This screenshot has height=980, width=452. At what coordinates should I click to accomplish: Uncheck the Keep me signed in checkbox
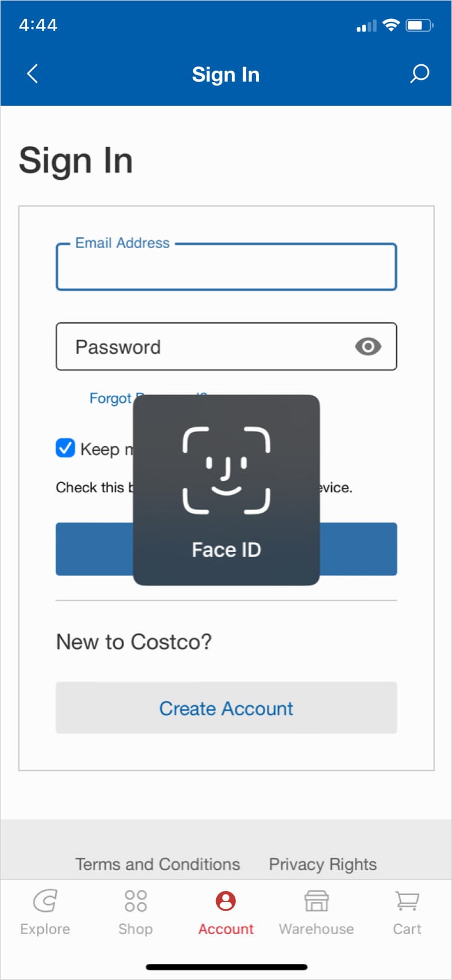click(x=66, y=447)
